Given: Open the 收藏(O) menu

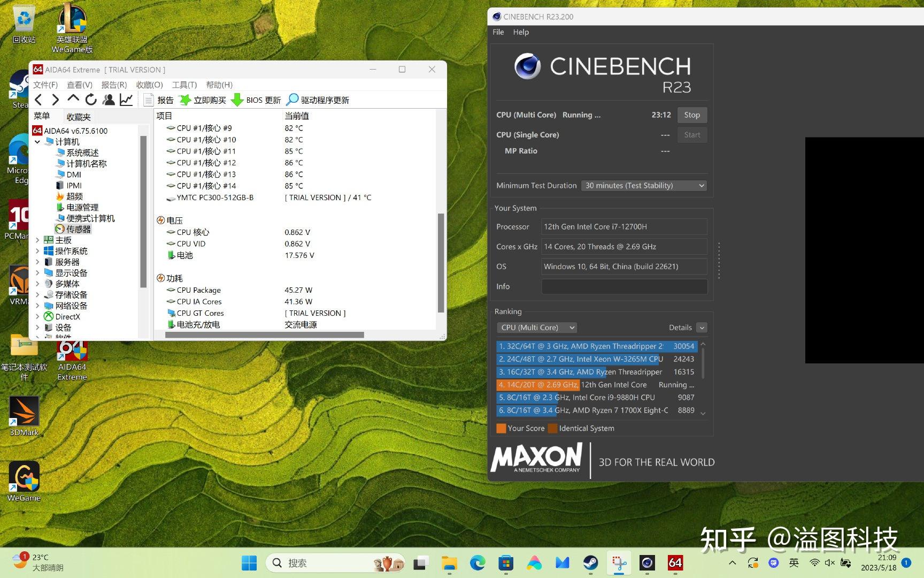Looking at the screenshot, I should pos(149,85).
